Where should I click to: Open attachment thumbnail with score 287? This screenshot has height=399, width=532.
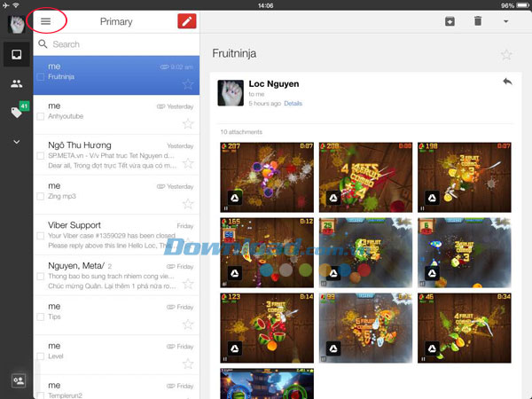267,177
